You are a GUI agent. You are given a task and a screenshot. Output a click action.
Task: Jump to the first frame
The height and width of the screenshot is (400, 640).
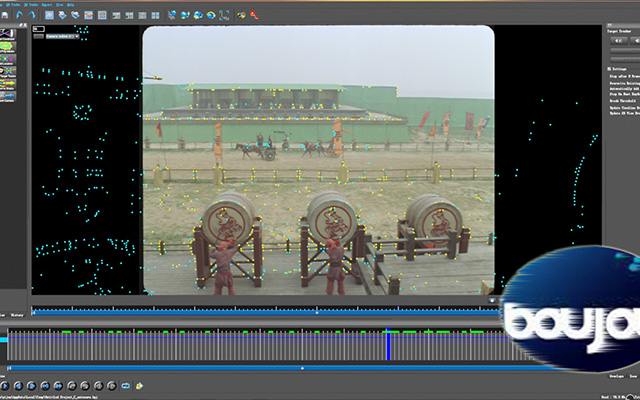(x=45, y=386)
